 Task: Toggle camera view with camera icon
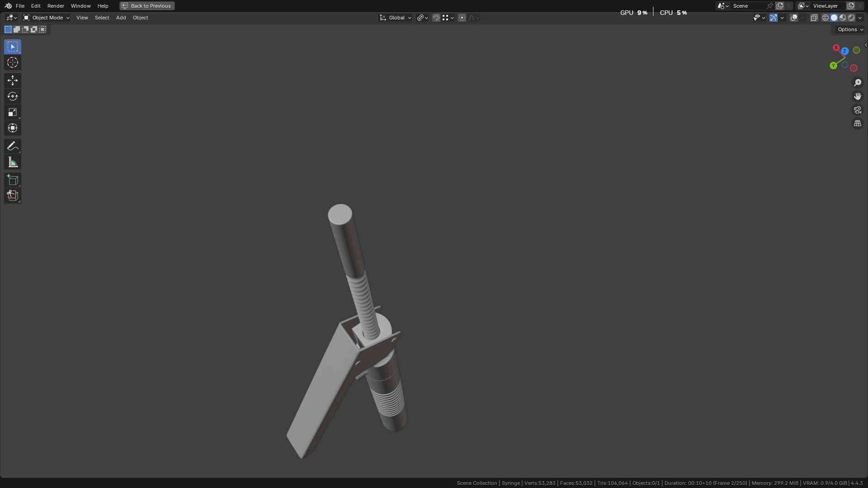point(858,110)
